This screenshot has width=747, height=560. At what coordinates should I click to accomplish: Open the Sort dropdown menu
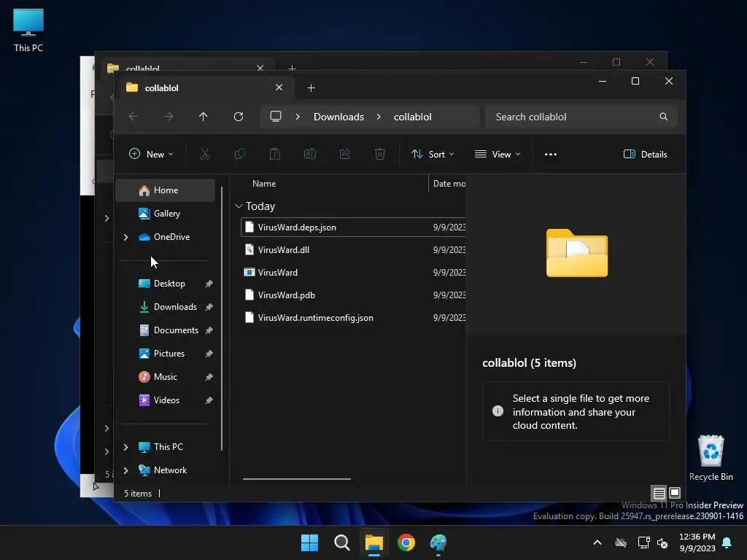(433, 154)
